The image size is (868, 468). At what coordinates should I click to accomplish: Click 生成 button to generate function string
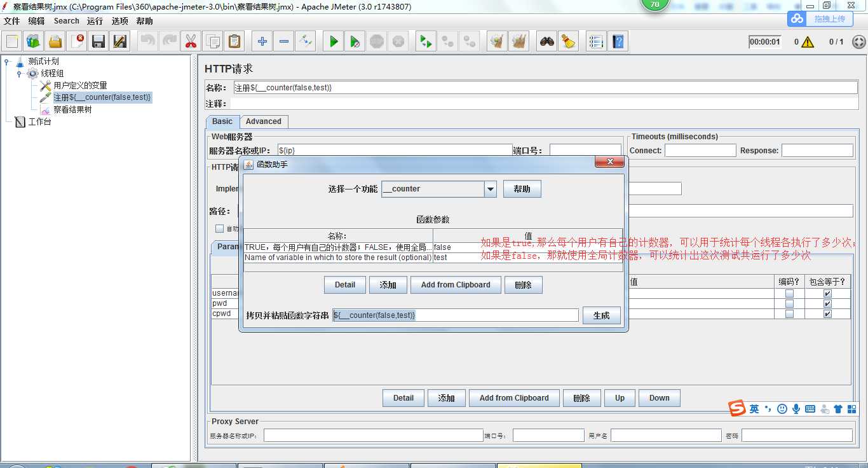coord(601,315)
